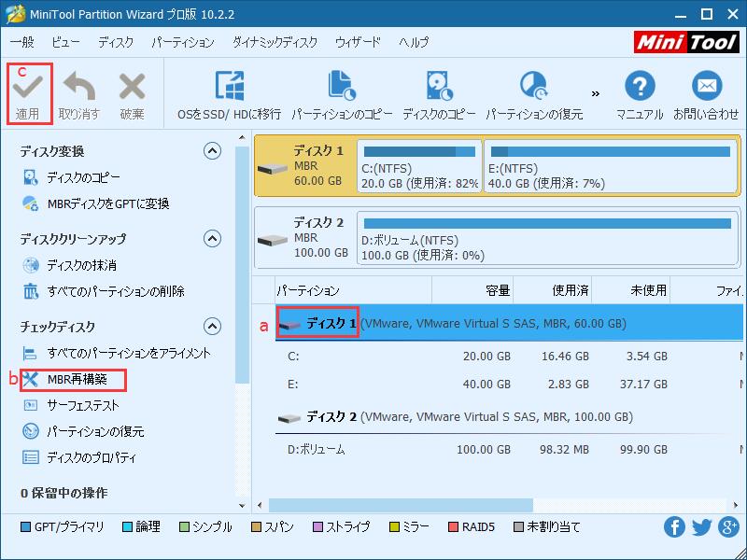Click the GPT/プライマリ legend swatch
The height and width of the screenshot is (560, 747).
click(26, 527)
